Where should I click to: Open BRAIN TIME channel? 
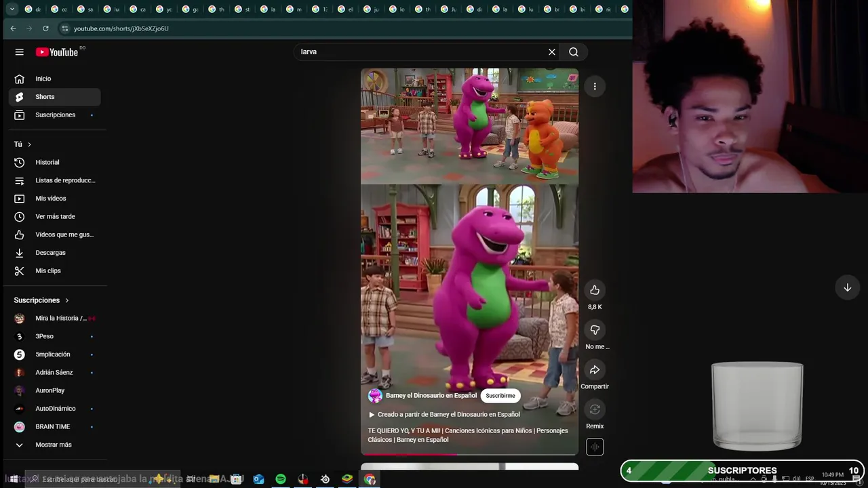54,427
